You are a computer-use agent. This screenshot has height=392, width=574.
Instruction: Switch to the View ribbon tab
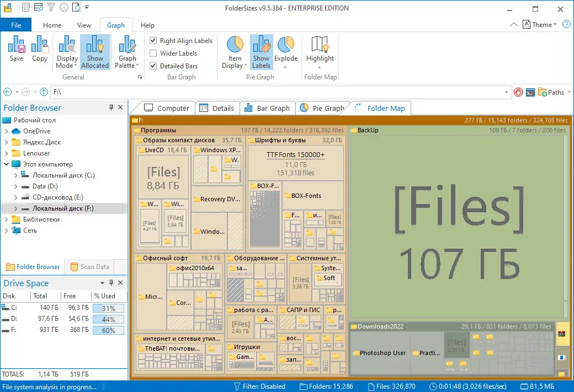tap(84, 25)
